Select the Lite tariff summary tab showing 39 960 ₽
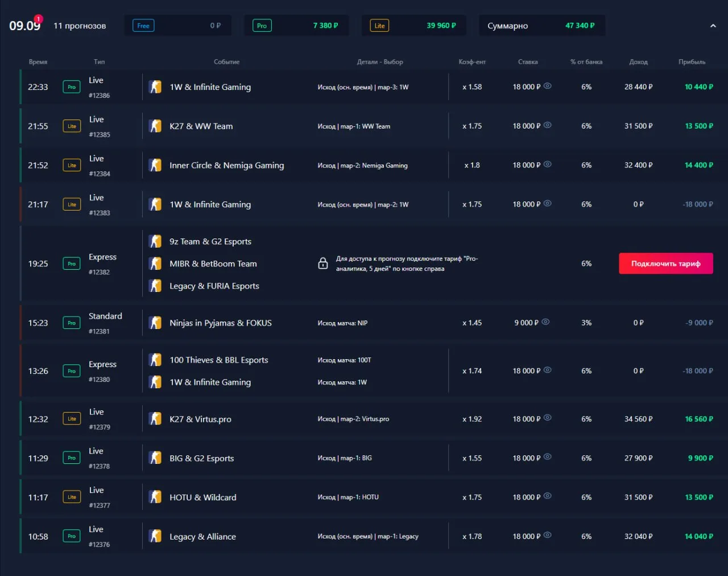This screenshot has width=728, height=576. 413,26
